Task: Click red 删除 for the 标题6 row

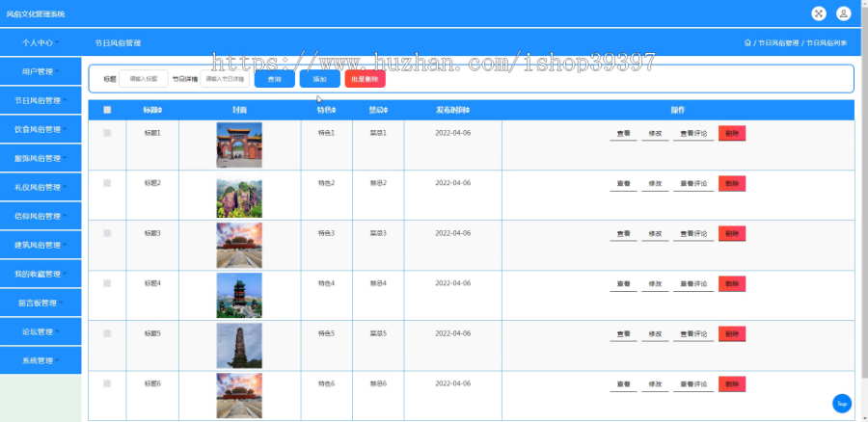Action: pos(732,383)
